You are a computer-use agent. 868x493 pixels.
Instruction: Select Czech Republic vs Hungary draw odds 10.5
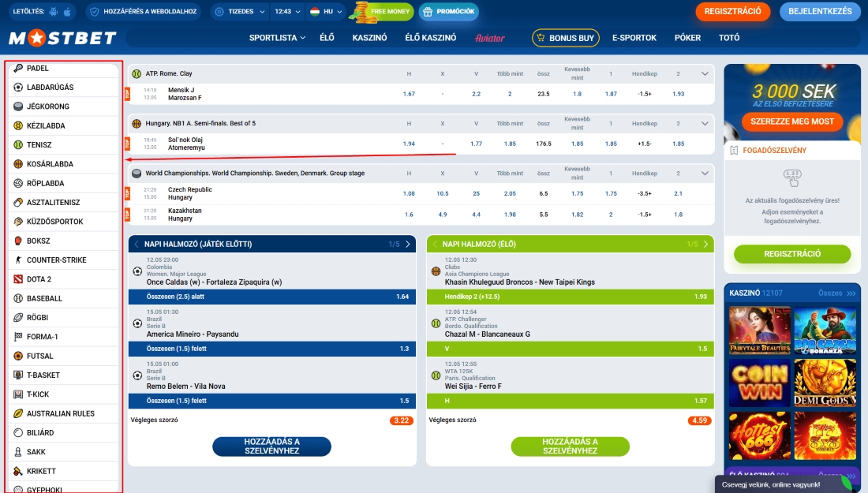click(x=443, y=194)
